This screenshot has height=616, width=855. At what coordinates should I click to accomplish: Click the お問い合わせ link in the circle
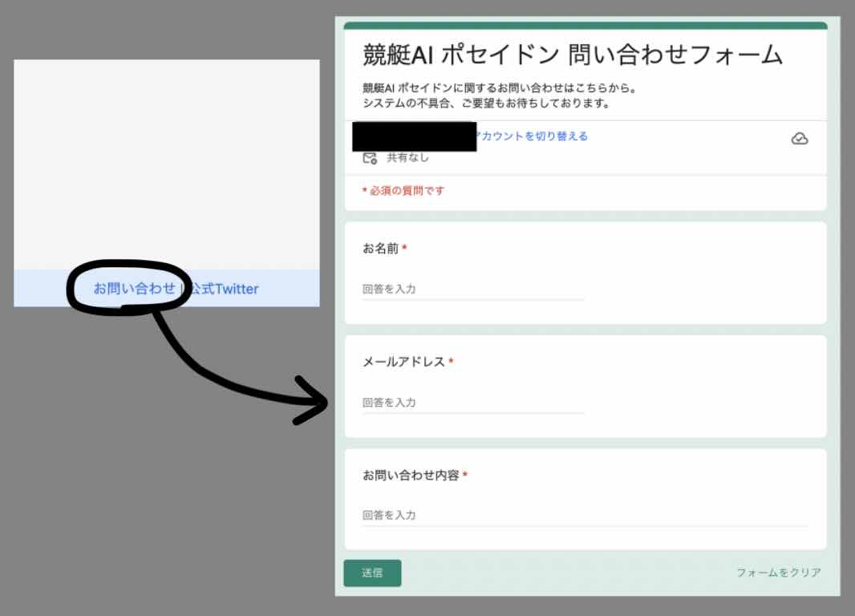click(136, 288)
